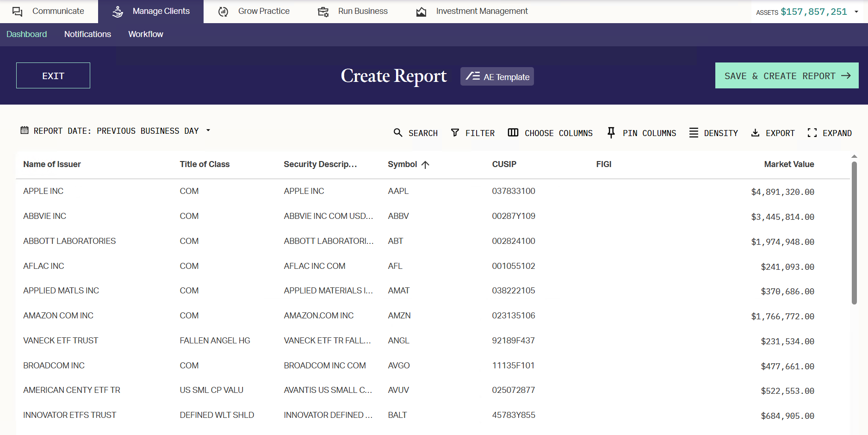Click the Assets total $157,857,251
The image size is (868, 435).
tap(814, 12)
